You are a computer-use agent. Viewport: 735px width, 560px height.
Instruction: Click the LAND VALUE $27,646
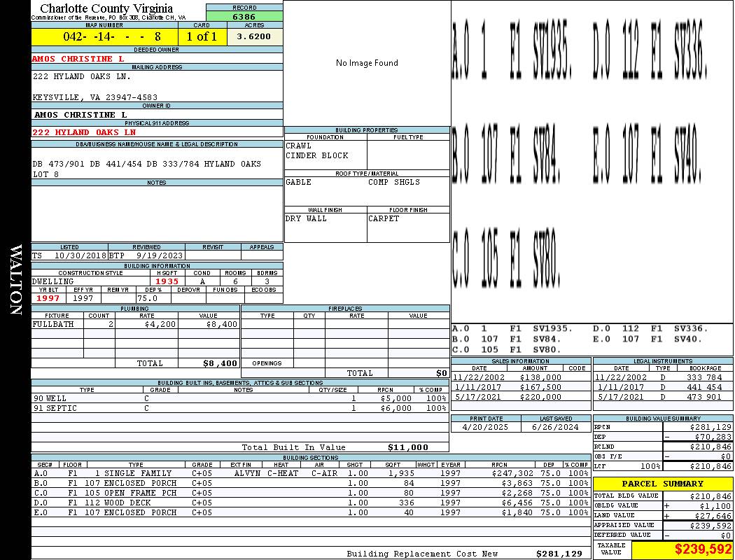(713, 516)
